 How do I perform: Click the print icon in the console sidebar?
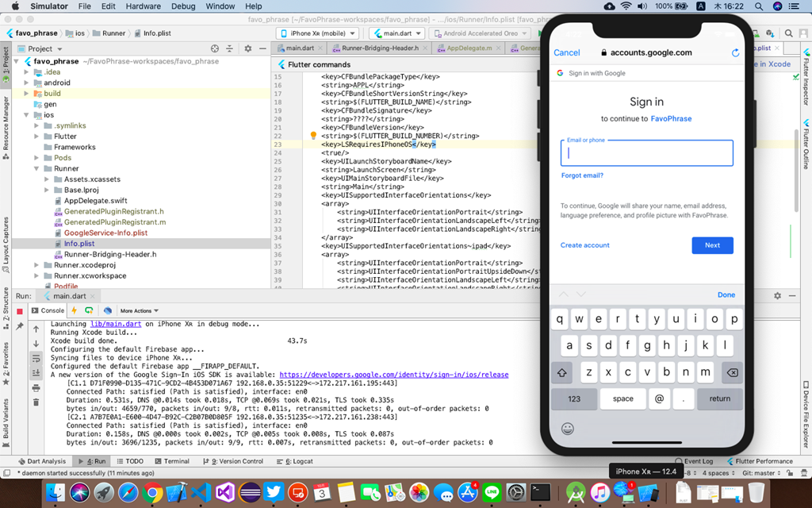tap(36, 388)
